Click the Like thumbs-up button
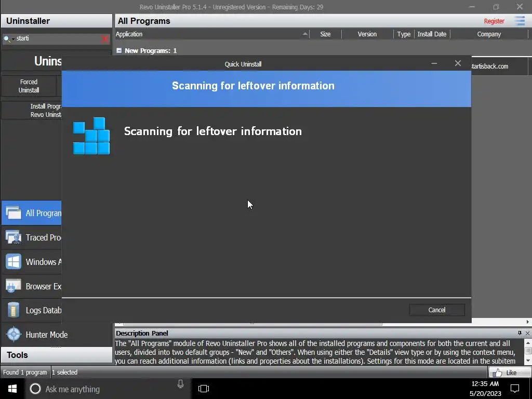 [509, 373]
